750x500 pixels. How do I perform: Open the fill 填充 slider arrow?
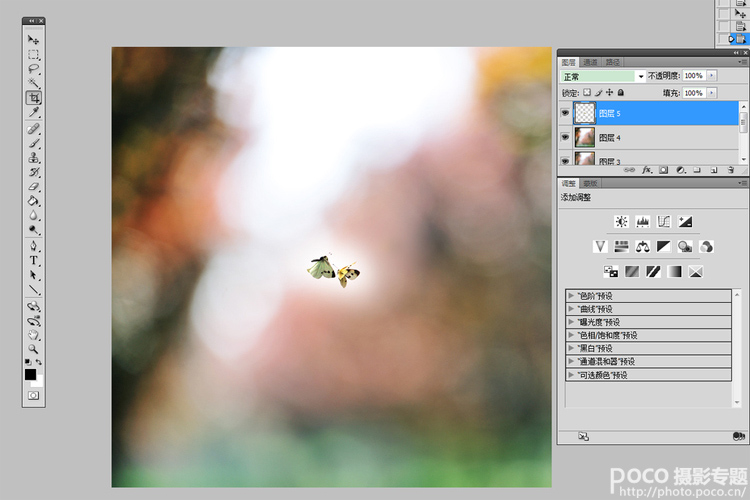click(x=712, y=93)
